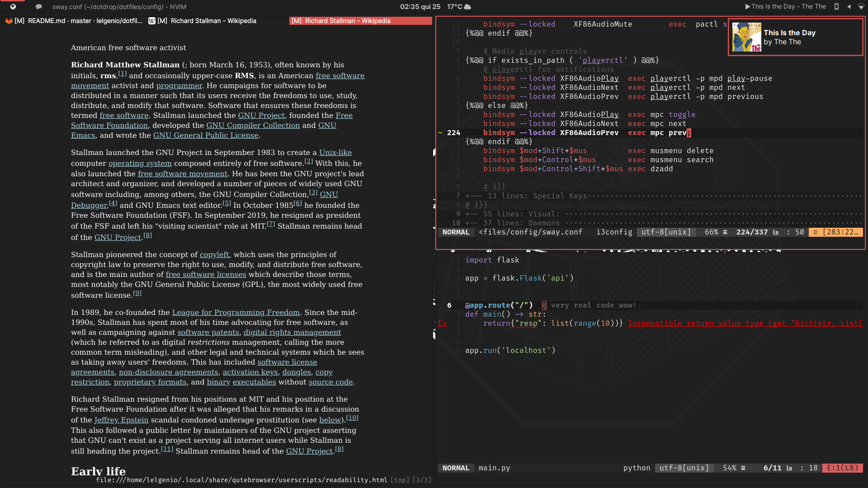Viewport: 868px width, 488px height.
Task: Open citation [11] after 'heading the project'
Action: coord(167,449)
